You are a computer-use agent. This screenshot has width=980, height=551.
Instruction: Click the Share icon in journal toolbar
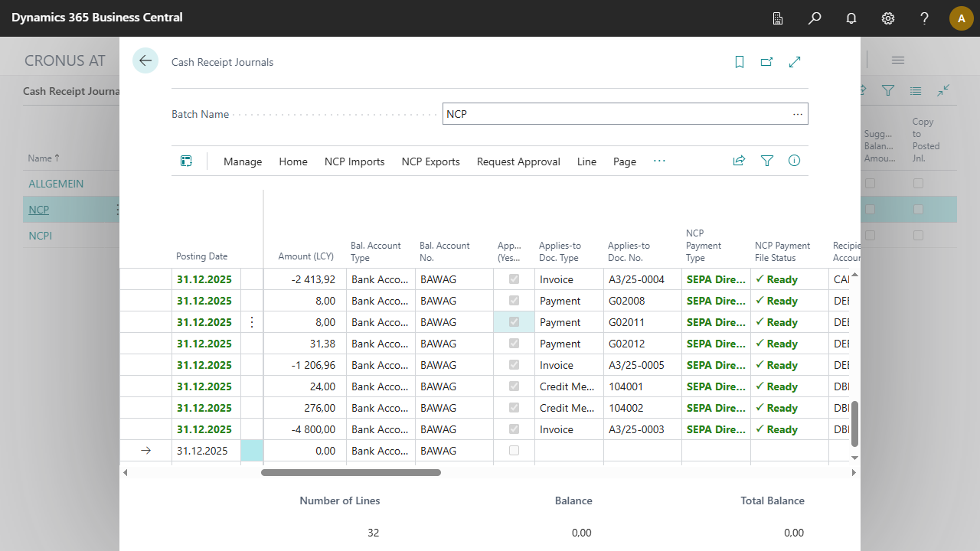740,161
